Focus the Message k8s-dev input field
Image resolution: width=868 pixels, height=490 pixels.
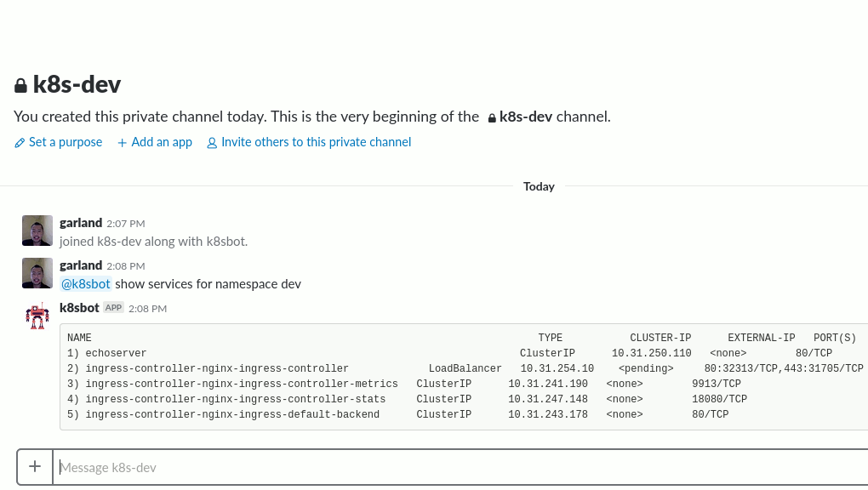point(460,467)
